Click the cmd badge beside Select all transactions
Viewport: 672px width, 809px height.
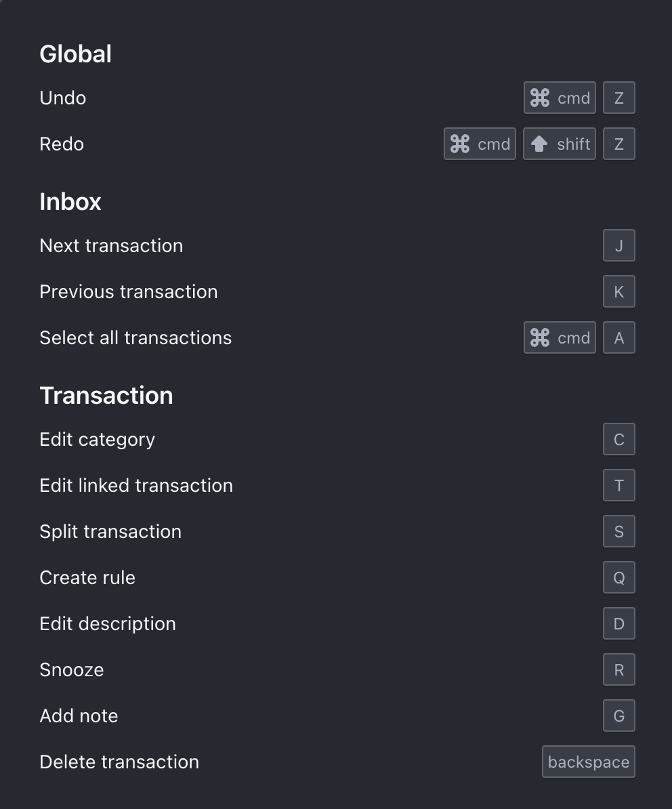point(560,337)
